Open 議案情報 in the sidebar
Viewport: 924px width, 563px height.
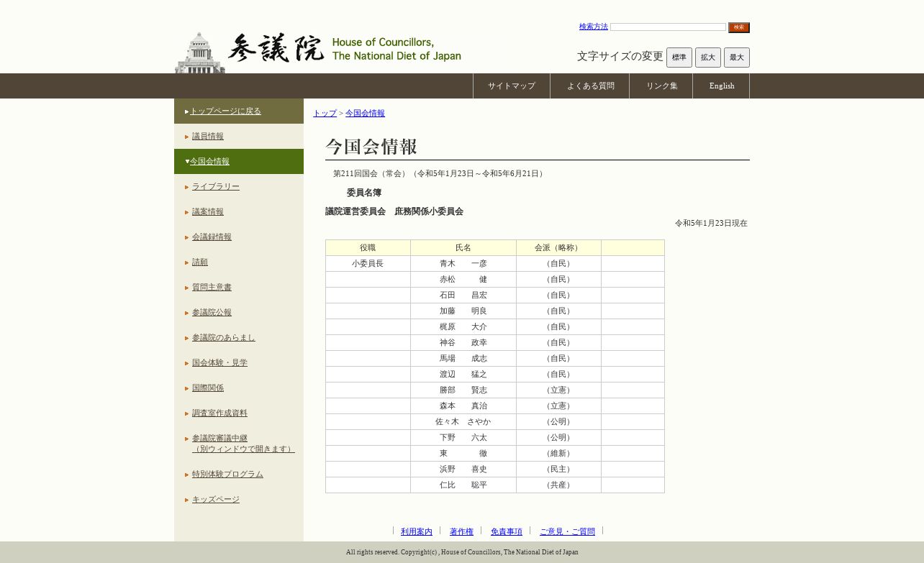208,211
